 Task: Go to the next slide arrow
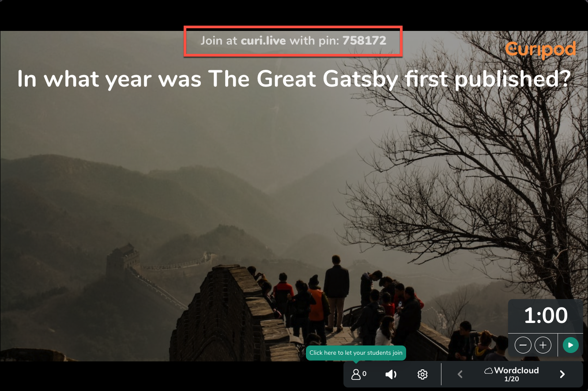(562, 375)
